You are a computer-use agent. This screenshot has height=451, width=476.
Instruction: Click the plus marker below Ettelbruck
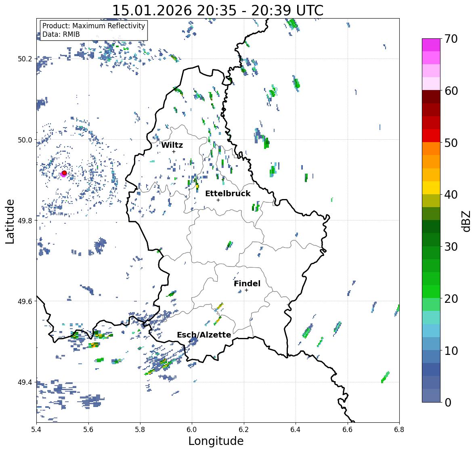(x=218, y=200)
